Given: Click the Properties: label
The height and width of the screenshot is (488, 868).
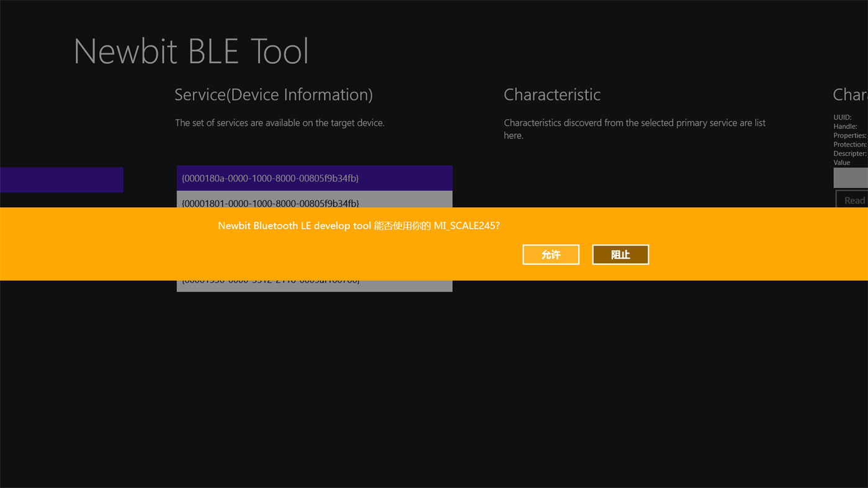Looking at the screenshot, I should [x=849, y=135].
